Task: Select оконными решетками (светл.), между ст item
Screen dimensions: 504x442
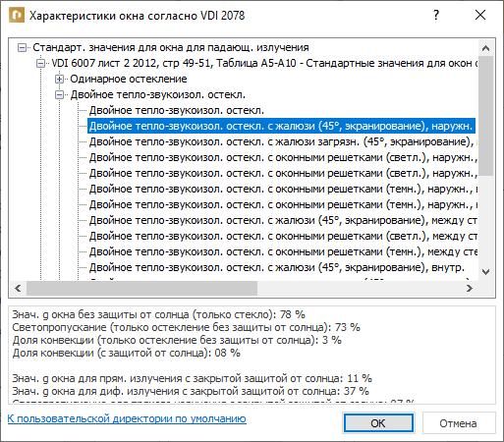Action: point(282,236)
